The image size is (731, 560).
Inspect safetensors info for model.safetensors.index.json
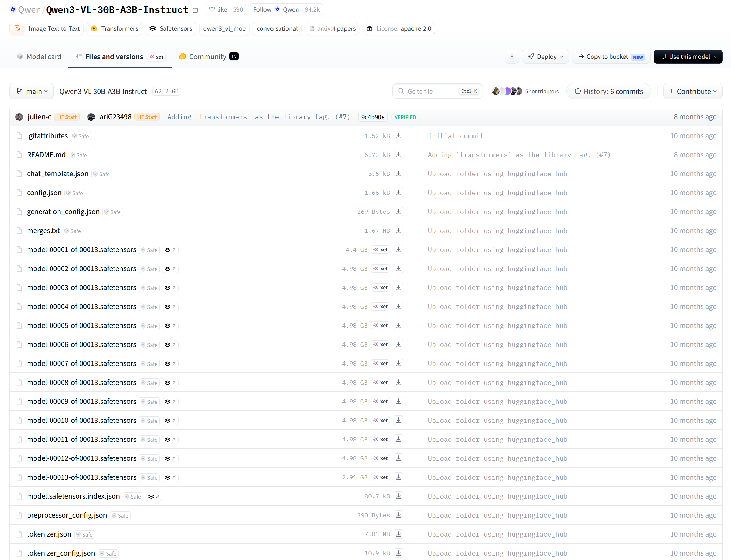pos(154,497)
